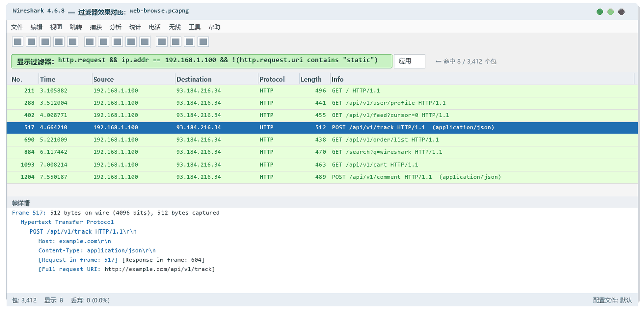Sort by the Length column header

314,79
